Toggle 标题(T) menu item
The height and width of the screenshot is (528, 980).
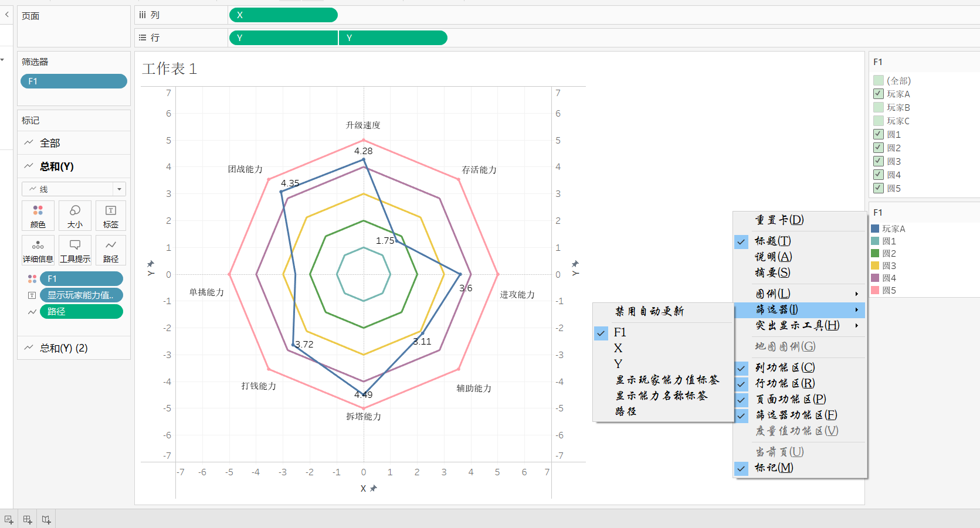pos(800,241)
